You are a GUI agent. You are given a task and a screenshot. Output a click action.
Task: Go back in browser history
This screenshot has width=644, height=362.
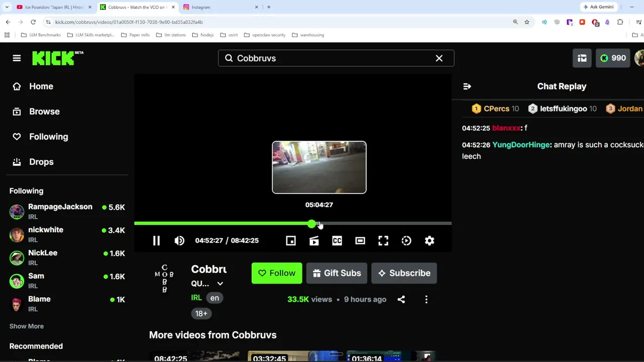(8, 22)
